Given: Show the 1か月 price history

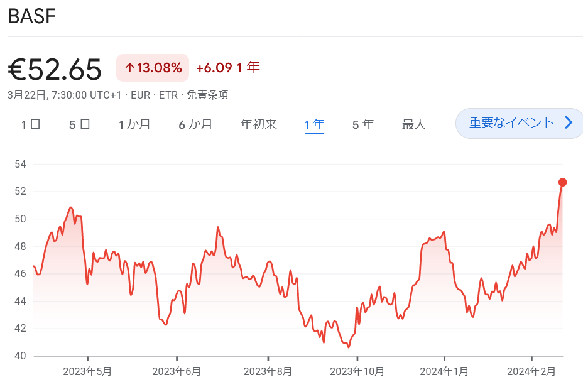Looking at the screenshot, I should click(x=134, y=124).
